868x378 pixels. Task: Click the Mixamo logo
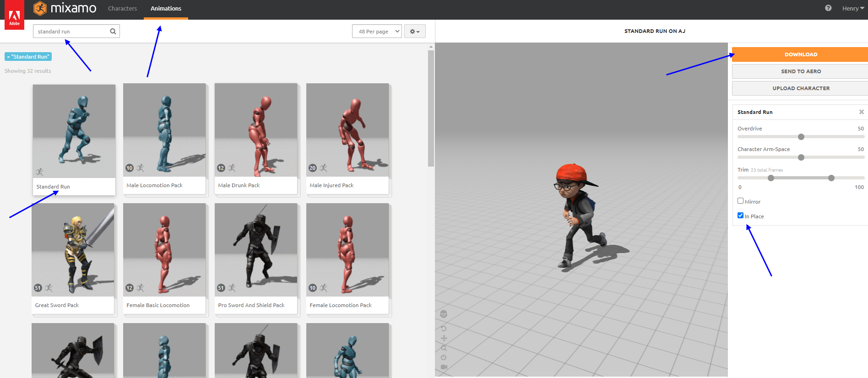tap(65, 8)
